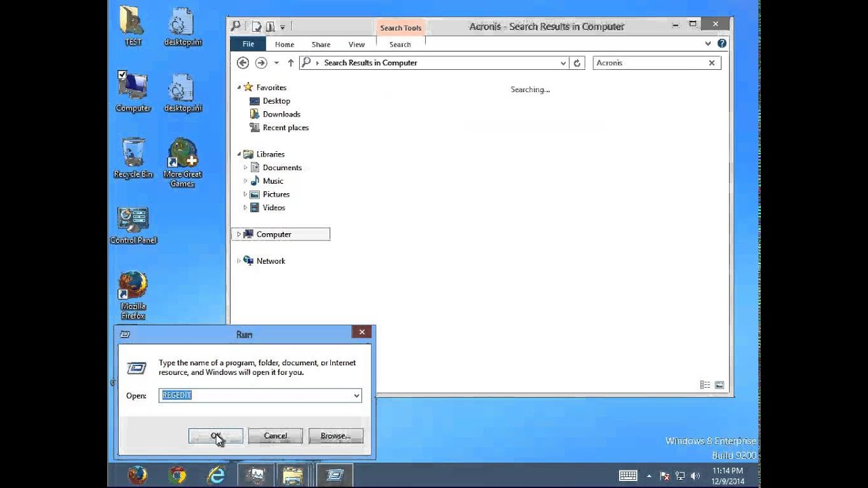Expand the Computer tree node
This screenshot has height=488, width=868.
tap(239, 235)
